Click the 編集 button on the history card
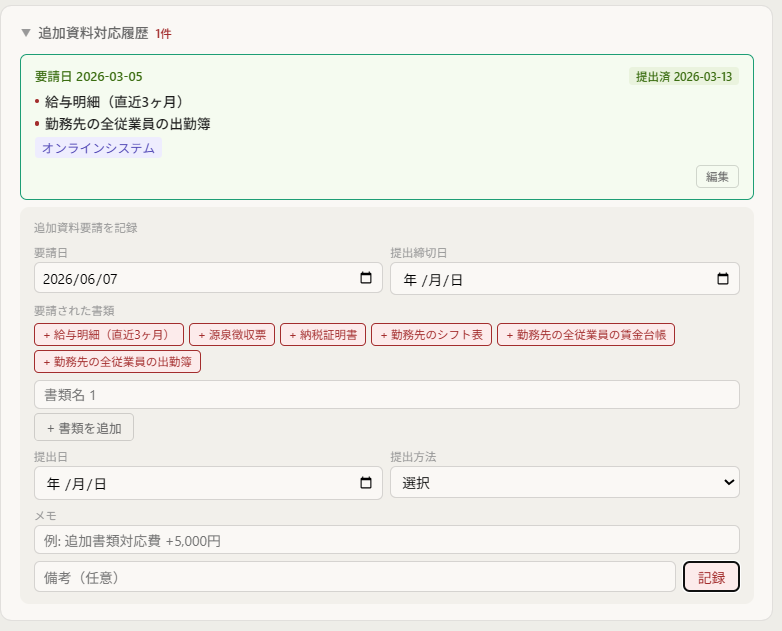 [x=717, y=177]
